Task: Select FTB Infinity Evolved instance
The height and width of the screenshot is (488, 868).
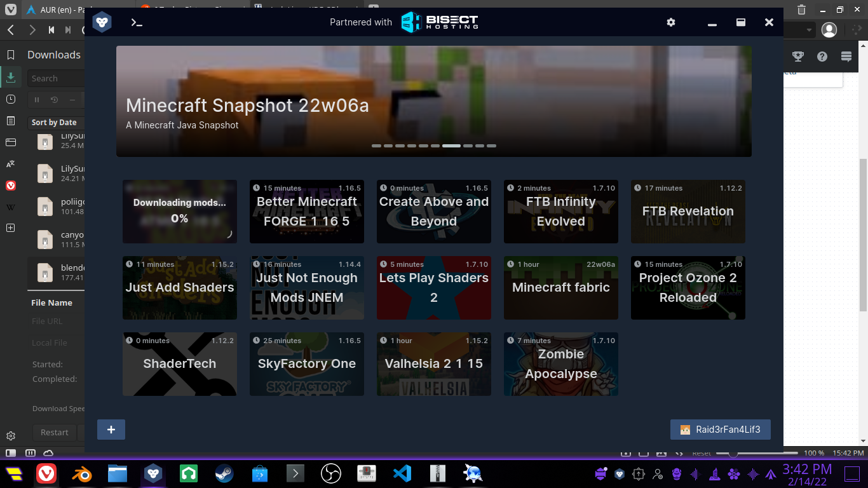Action: click(561, 212)
